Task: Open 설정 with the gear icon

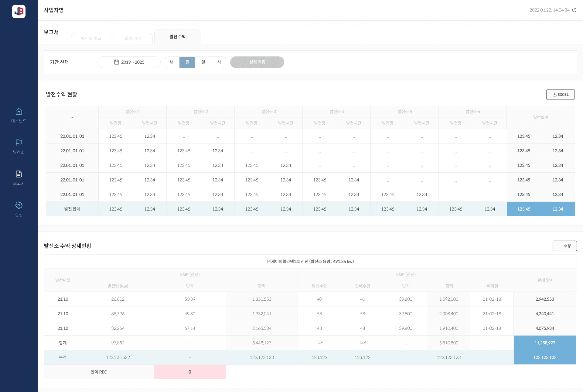Action: pos(19,206)
